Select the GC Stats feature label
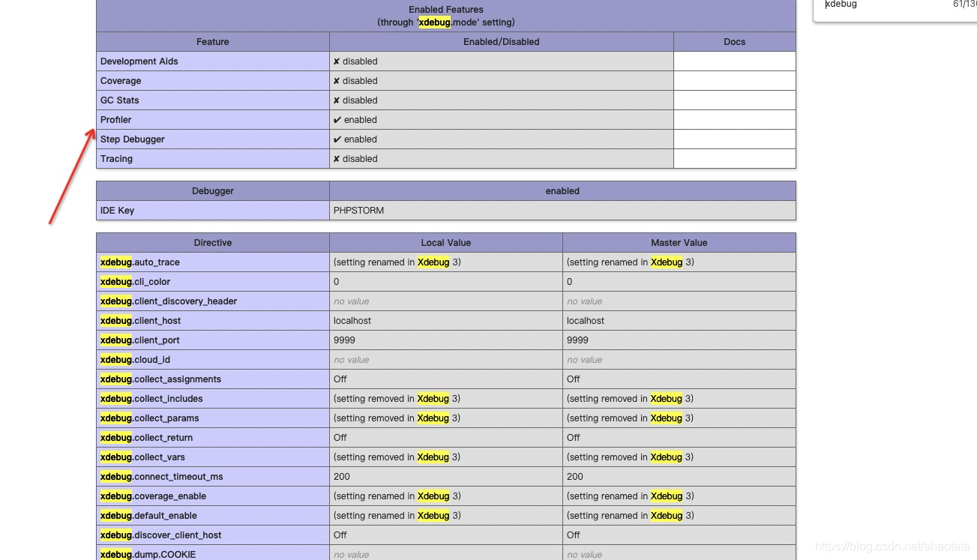977x560 pixels. click(x=120, y=100)
